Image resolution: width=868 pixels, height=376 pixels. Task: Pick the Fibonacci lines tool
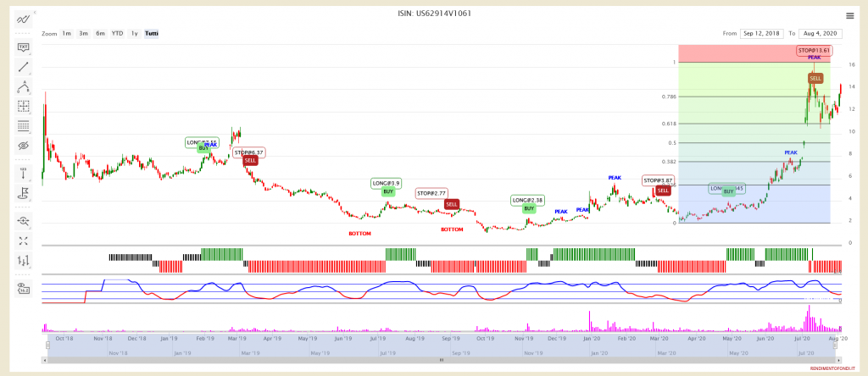pyautogui.click(x=24, y=125)
